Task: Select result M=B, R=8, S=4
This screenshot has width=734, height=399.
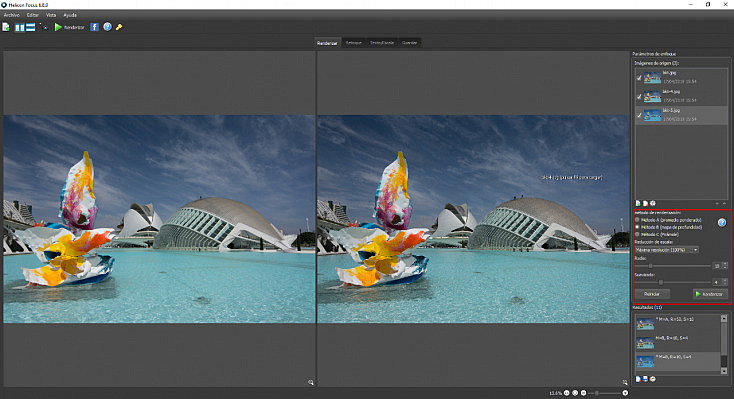Action: 677,342
